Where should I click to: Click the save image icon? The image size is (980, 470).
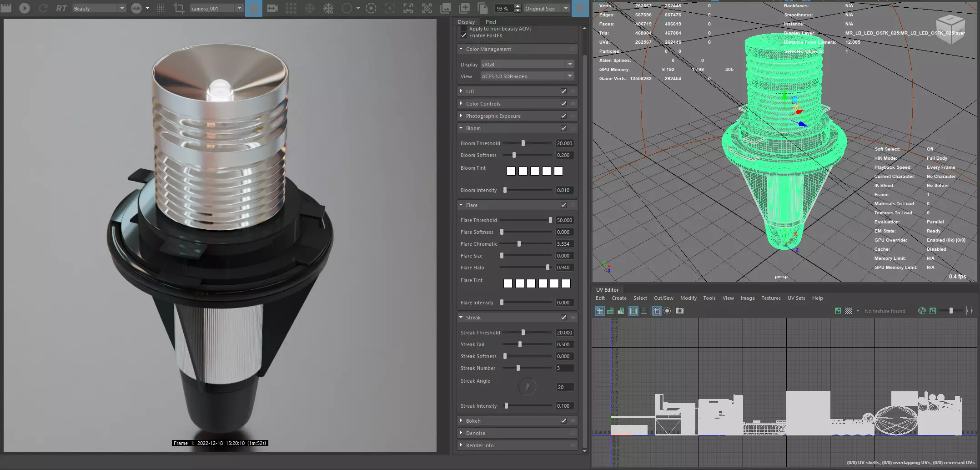point(446,8)
